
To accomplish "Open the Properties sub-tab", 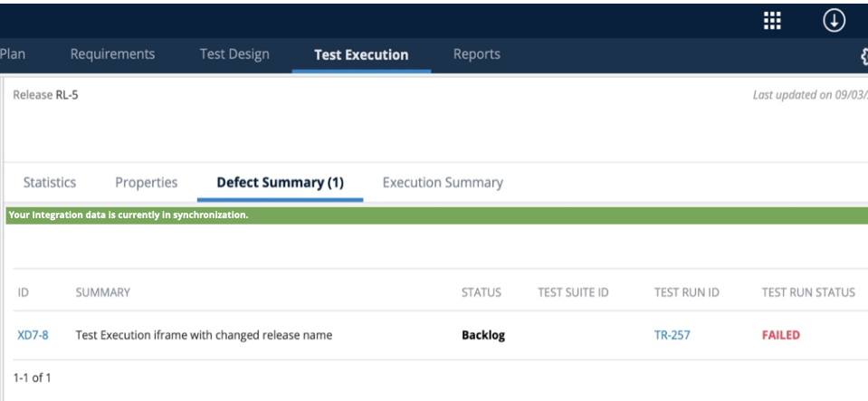I will point(147,182).
